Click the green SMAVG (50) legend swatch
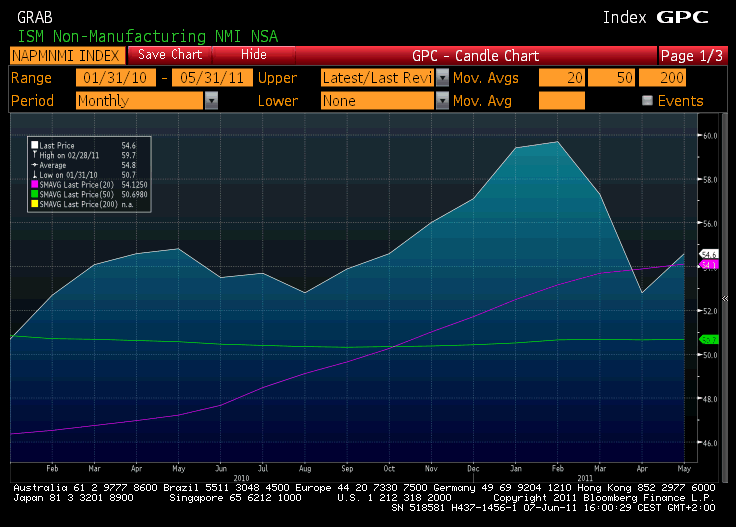Screen dimensions: 736x527 click(x=34, y=194)
